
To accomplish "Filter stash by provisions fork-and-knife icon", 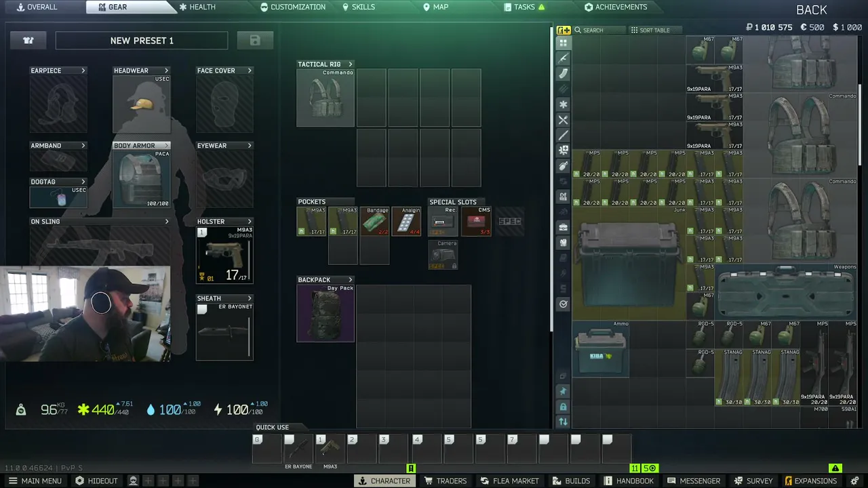I will pos(563,120).
